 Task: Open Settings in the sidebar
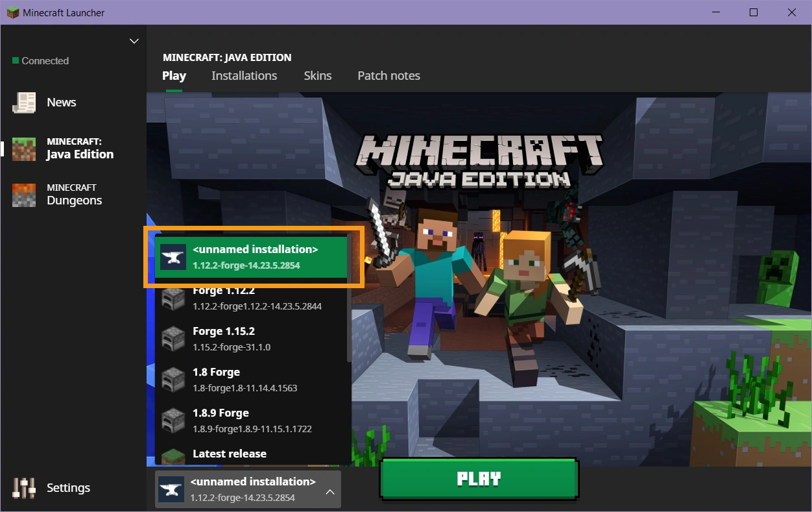(x=73, y=488)
